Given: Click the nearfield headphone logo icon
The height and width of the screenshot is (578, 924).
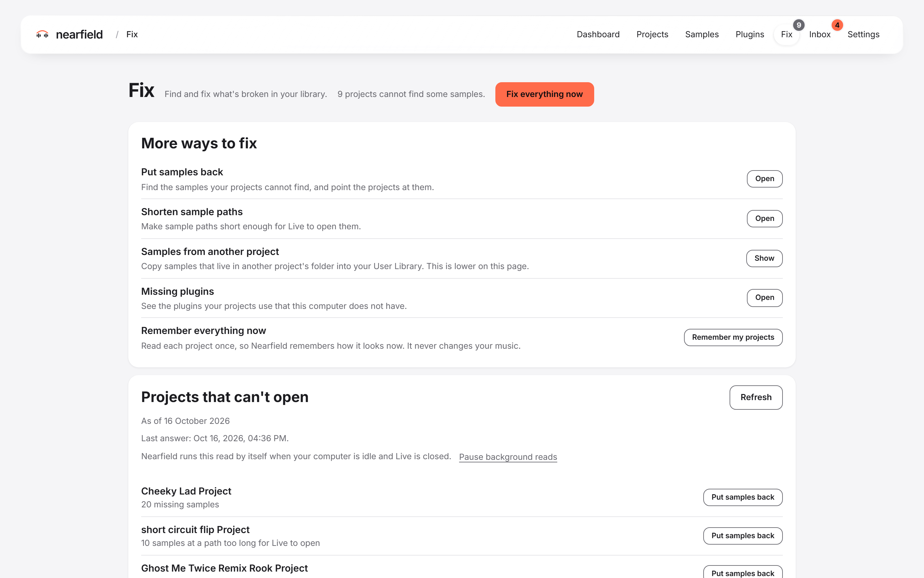Looking at the screenshot, I should [42, 34].
